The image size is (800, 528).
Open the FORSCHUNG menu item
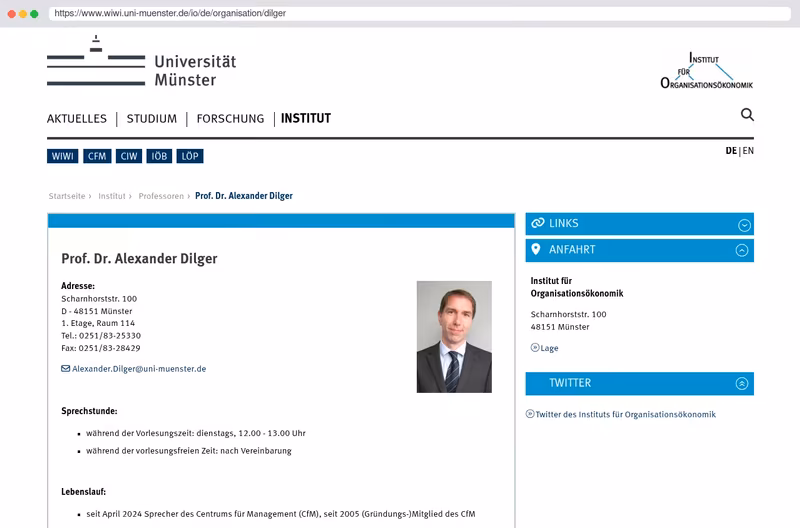230,119
